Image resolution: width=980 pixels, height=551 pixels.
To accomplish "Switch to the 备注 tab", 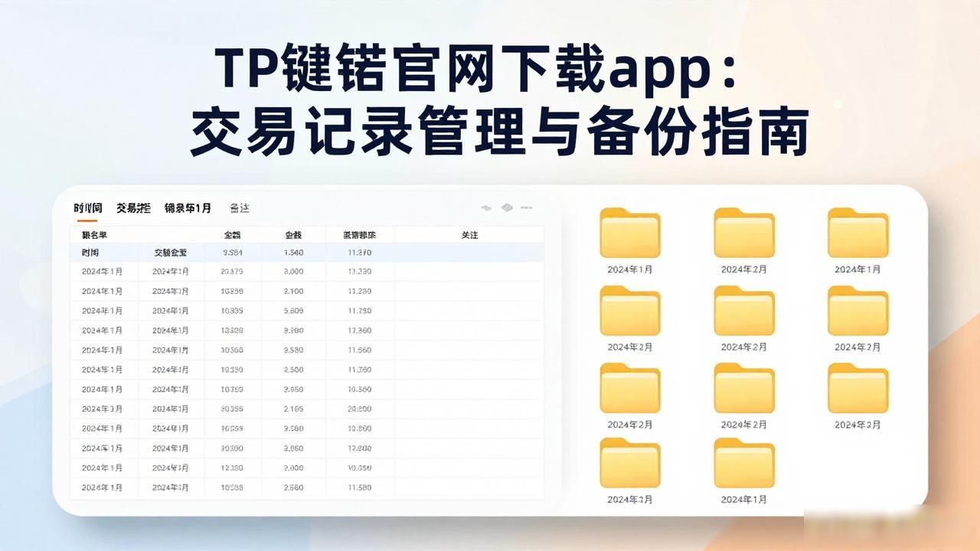I will (239, 208).
